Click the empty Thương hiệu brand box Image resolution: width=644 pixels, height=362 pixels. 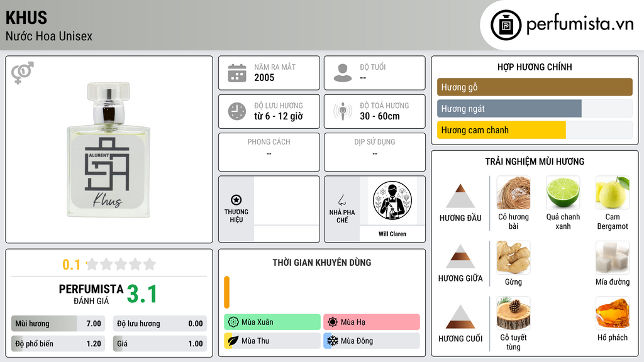pyautogui.click(x=287, y=209)
